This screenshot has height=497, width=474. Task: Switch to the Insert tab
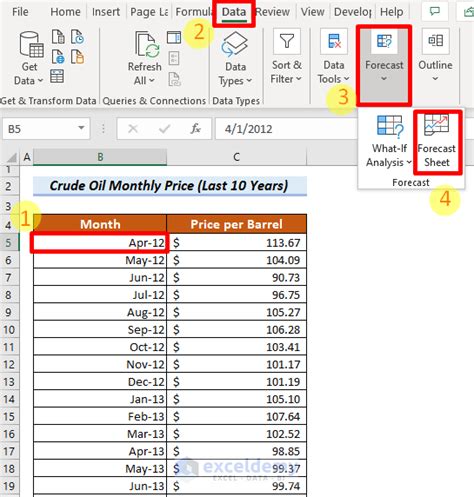(106, 12)
